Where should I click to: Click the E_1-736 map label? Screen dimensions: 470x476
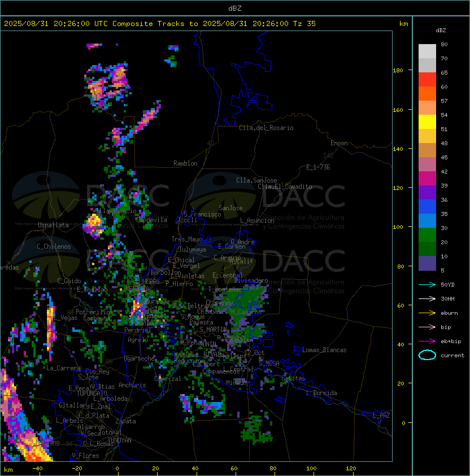(318, 167)
